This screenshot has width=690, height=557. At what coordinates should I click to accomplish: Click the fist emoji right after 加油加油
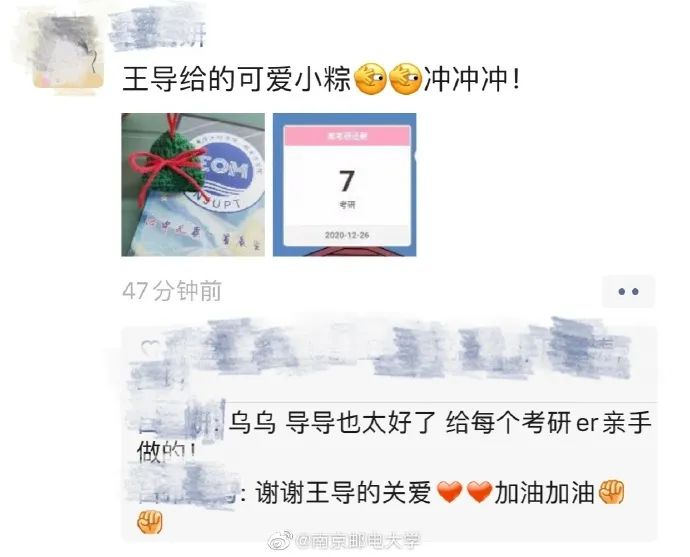pyautogui.click(x=612, y=492)
